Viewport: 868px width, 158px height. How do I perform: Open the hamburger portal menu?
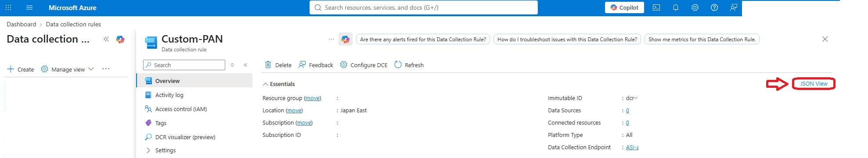29,7
